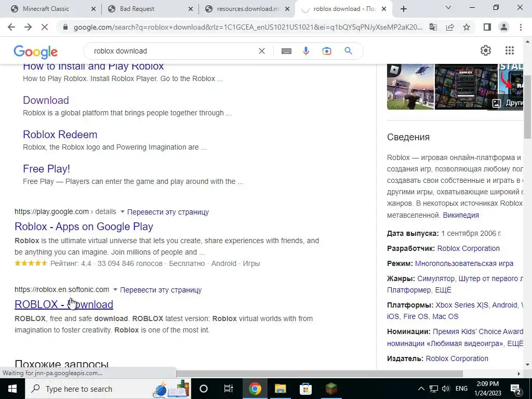Bookmark this page with the star
The width and height of the screenshot is (532, 399).
pyautogui.click(x=467, y=27)
